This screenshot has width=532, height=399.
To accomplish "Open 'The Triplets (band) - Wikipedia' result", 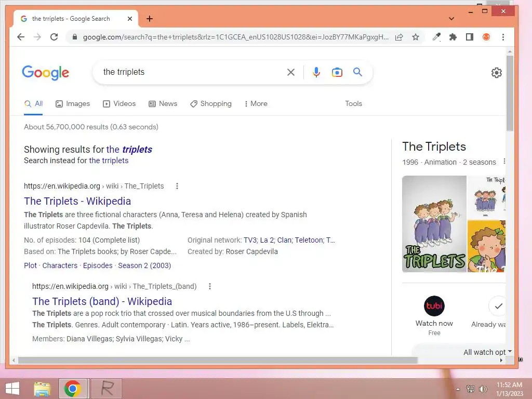I will [102, 301].
